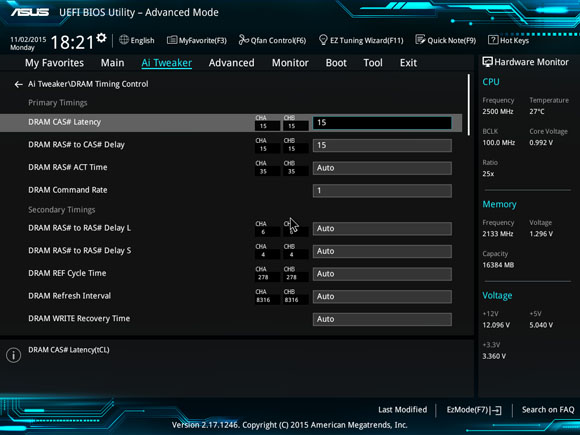Start EZ Tuning Wizard lightbulb icon
The width and height of the screenshot is (580, 435).
coord(323,40)
